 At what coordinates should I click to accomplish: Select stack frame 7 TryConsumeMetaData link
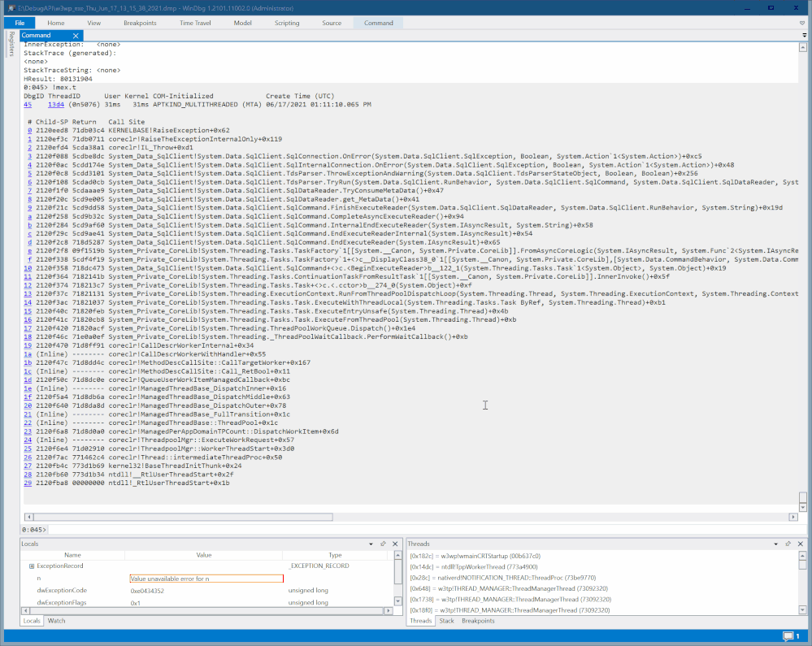click(29, 190)
